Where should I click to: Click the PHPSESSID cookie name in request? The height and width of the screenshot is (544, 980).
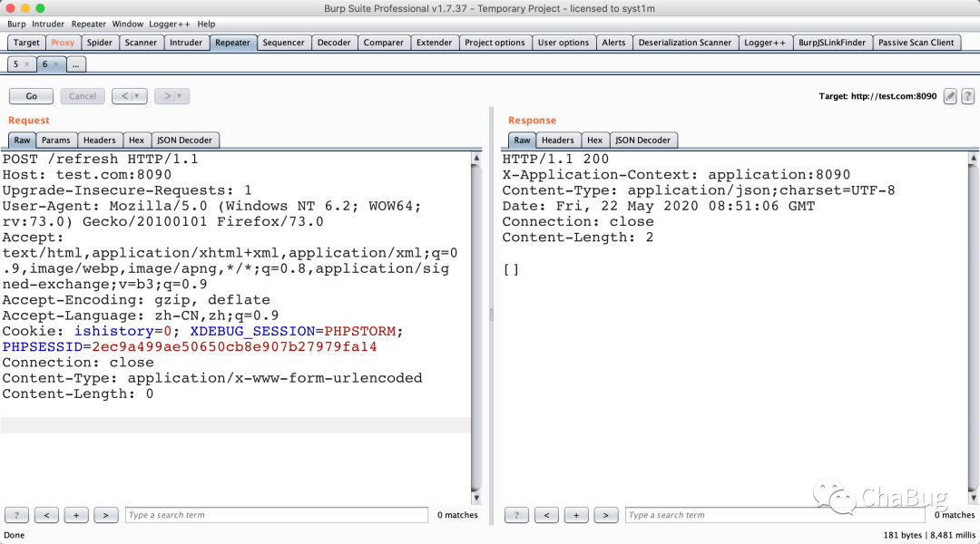tap(43, 346)
